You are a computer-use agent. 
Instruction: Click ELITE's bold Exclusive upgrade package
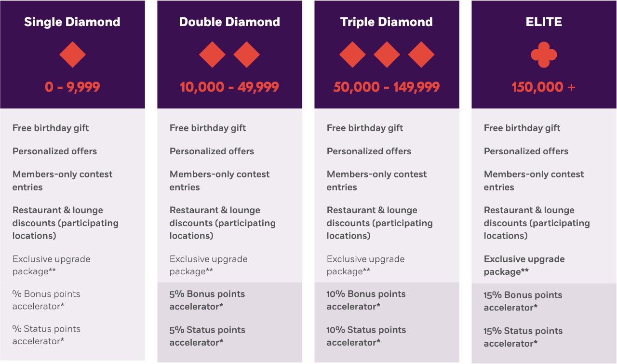[524, 265]
